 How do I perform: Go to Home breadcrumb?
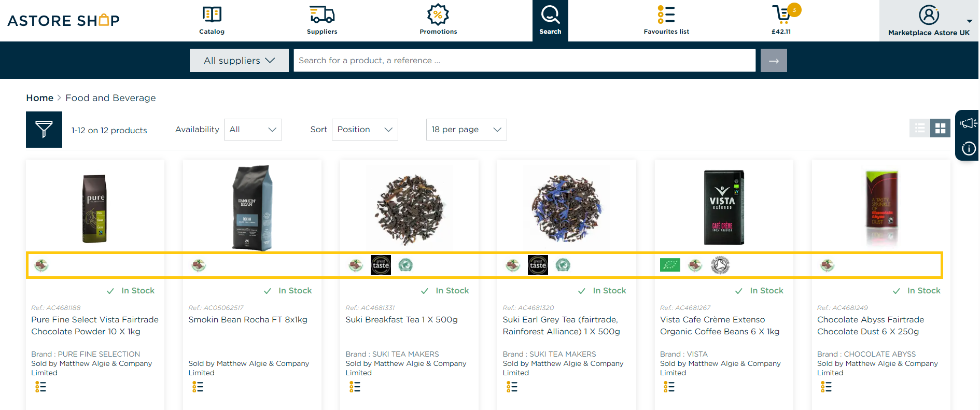click(x=40, y=98)
